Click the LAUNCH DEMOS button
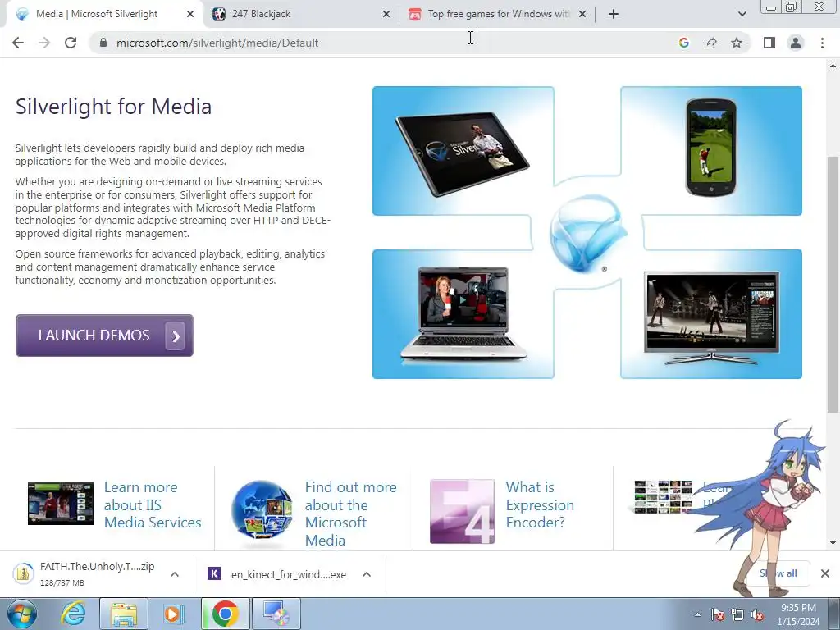840x630 pixels. (104, 336)
